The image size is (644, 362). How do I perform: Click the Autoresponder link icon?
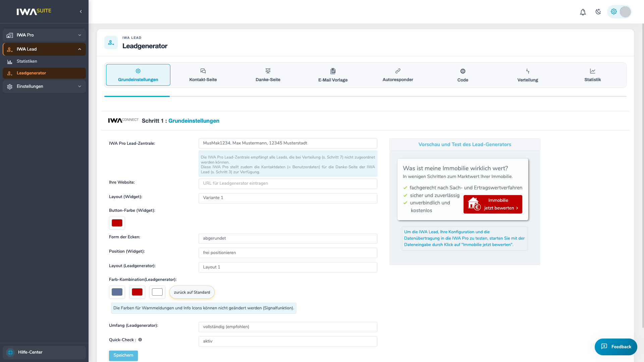coord(398,71)
